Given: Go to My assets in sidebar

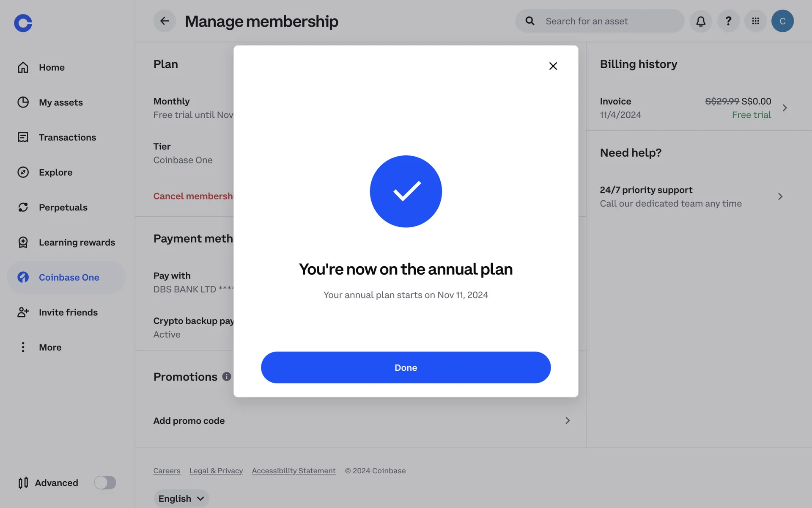Looking at the screenshot, I should (60, 102).
